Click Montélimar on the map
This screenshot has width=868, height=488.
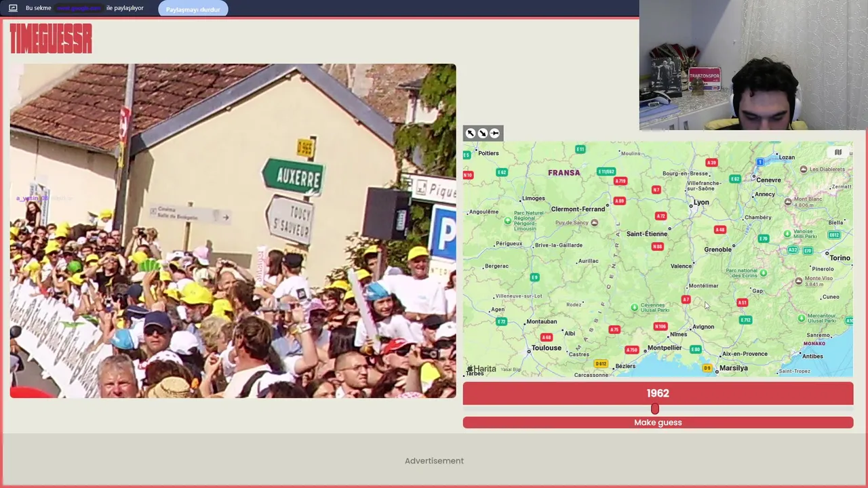(x=703, y=286)
